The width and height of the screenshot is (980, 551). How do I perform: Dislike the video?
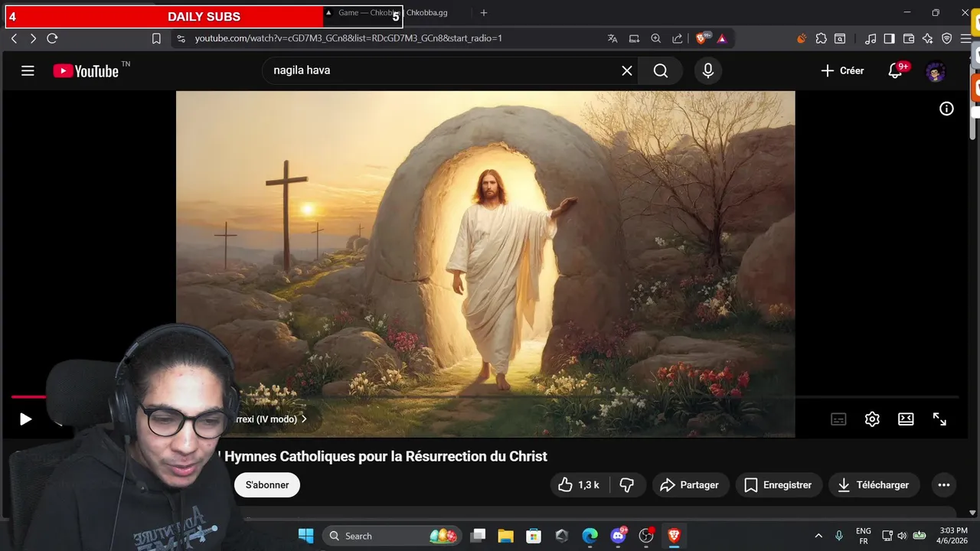(627, 485)
